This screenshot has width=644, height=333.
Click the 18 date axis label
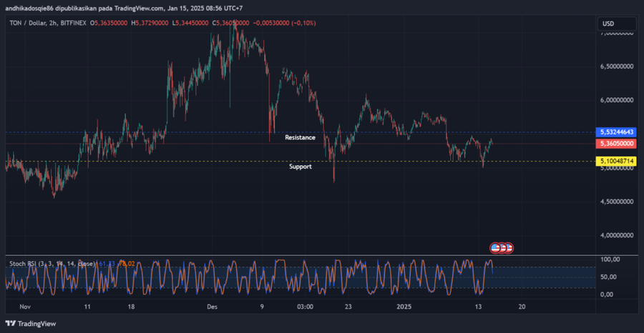pyautogui.click(x=131, y=307)
